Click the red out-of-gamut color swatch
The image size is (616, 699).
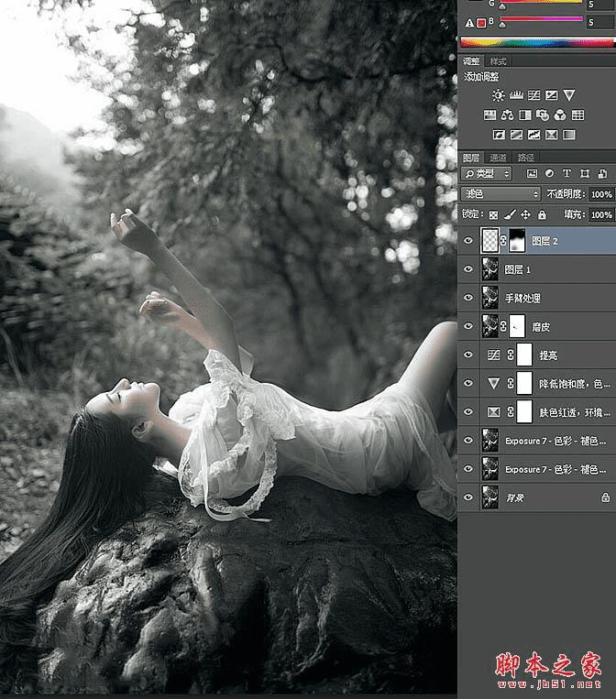coord(481,23)
